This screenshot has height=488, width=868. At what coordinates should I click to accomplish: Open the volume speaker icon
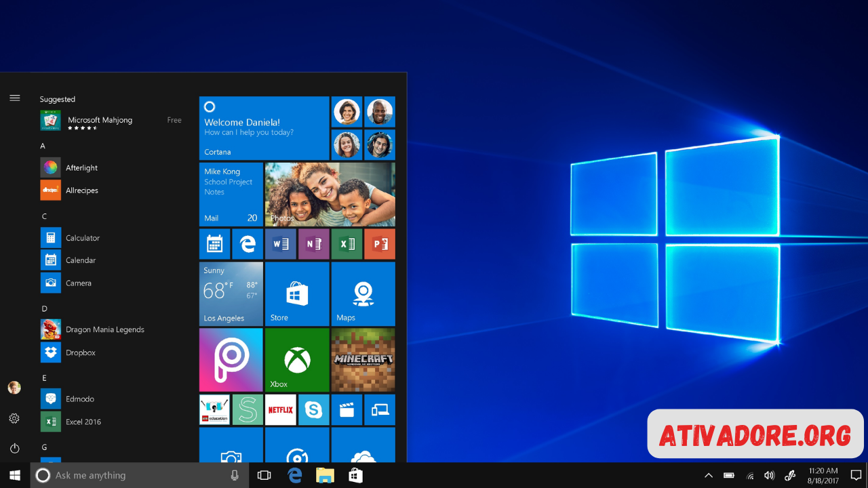pyautogui.click(x=769, y=475)
